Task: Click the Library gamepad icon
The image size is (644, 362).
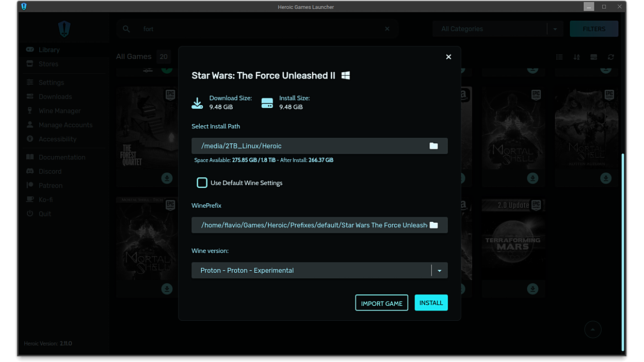Action: tap(30, 50)
